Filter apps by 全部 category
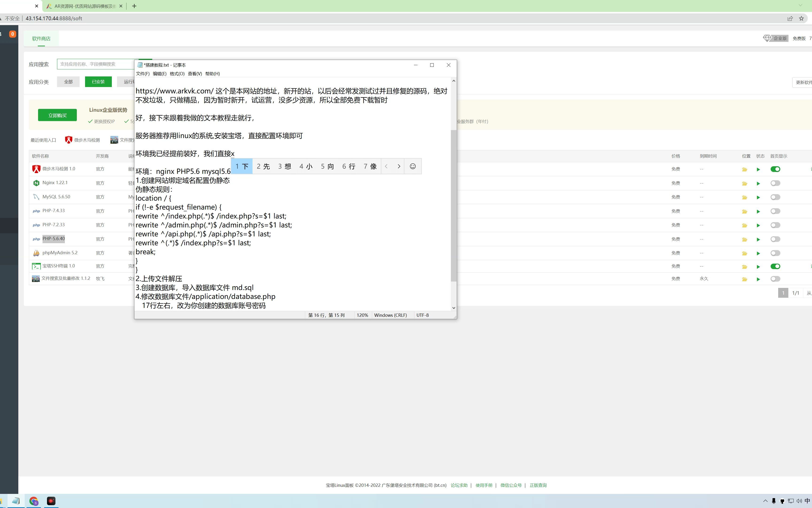This screenshot has width=812, height=508. coord(68,82)
